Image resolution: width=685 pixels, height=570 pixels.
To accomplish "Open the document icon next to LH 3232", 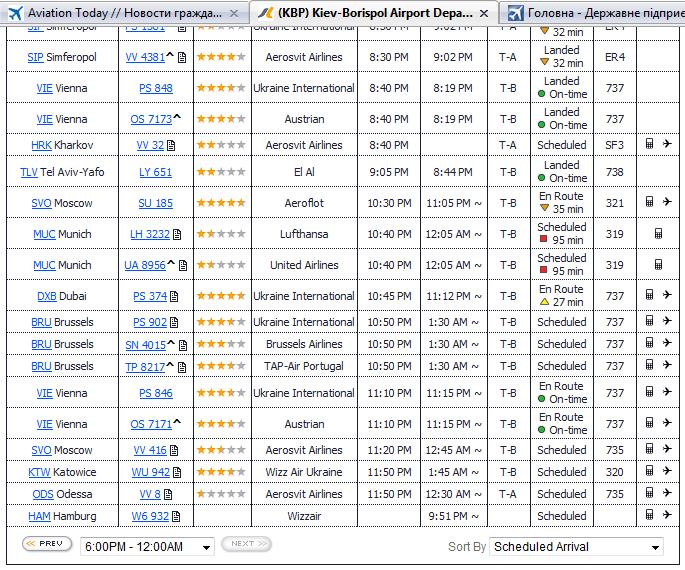I will [177, 234].
